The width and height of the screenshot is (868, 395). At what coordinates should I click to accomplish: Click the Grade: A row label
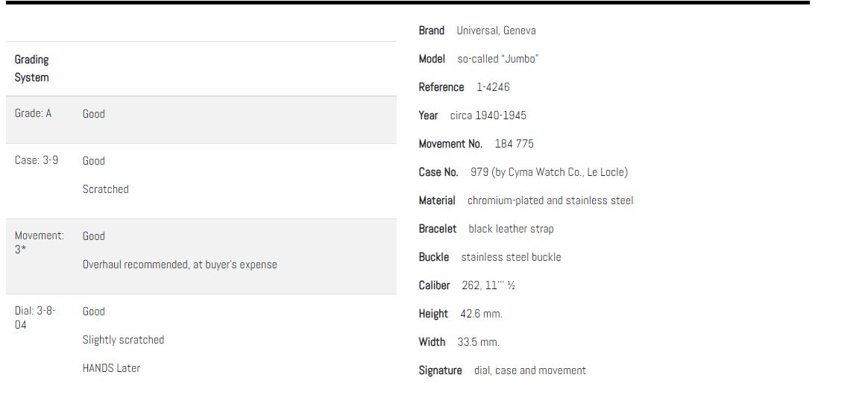(x=34, y=114)
